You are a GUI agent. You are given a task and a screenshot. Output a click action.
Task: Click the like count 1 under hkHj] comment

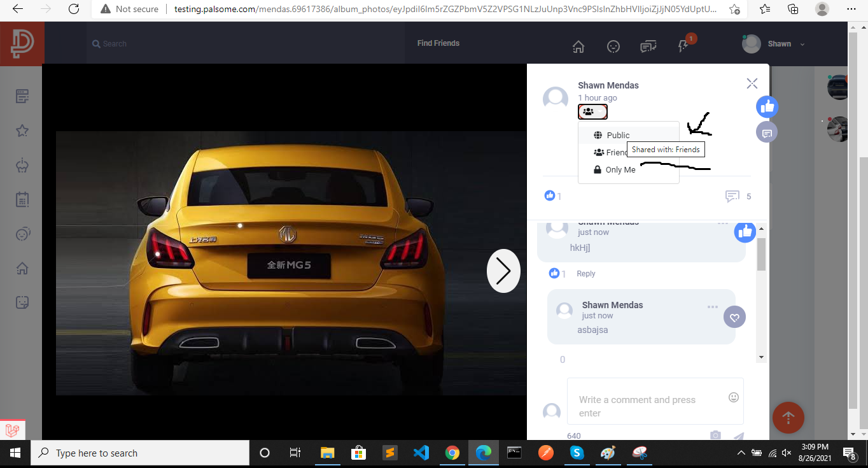(x=564, y=274)
